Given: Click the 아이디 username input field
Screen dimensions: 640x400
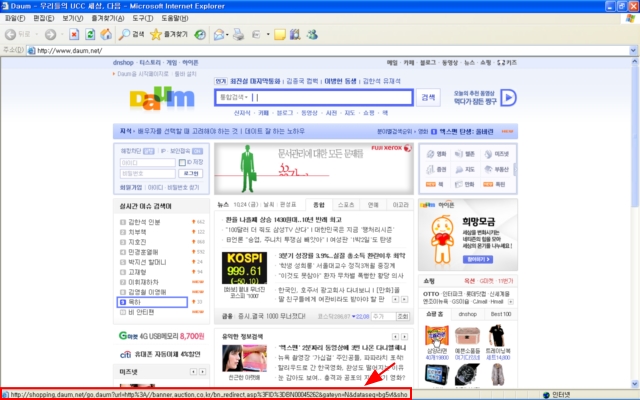Looking at the screenshot, I should click(147, 162).
